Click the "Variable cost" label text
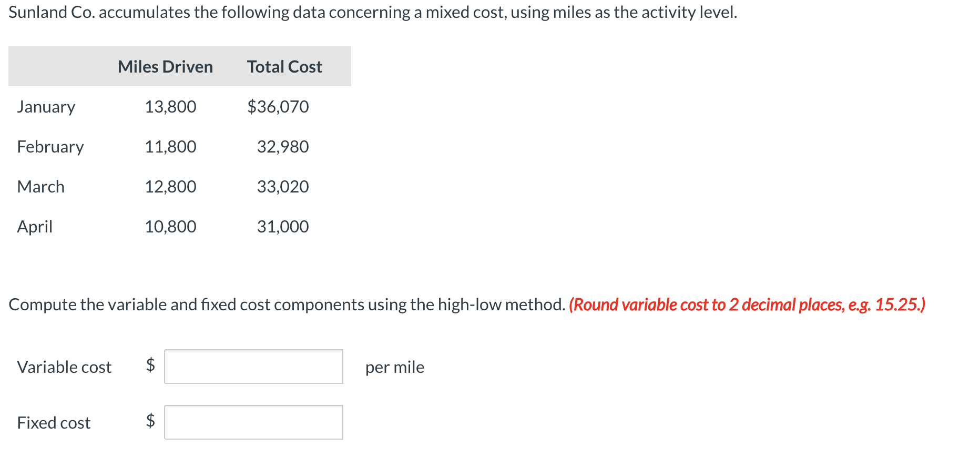The width and height of the screenshot is (980, 467). tap(64, 367)
